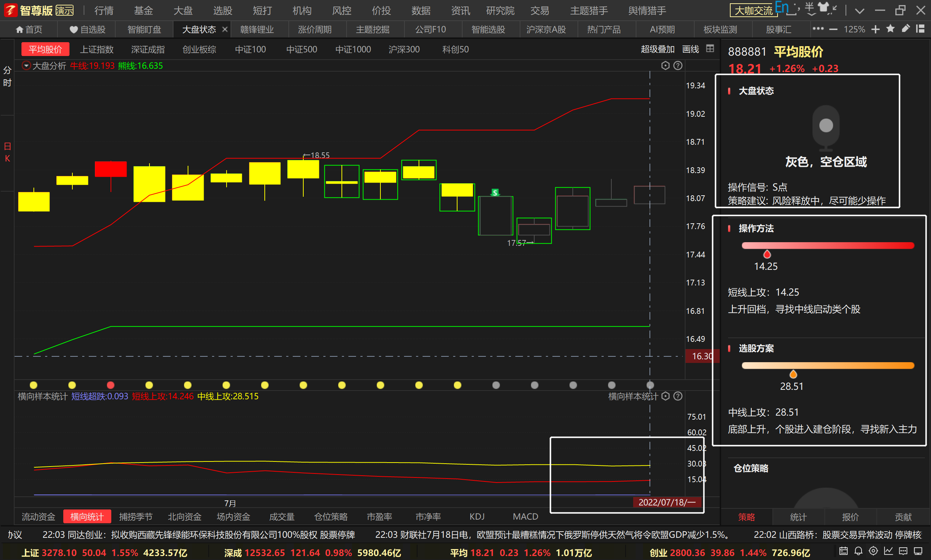This screenshot has height=560, width=931.
Task: Open 横向样本统计 help question icon
Action: (678, 396)
